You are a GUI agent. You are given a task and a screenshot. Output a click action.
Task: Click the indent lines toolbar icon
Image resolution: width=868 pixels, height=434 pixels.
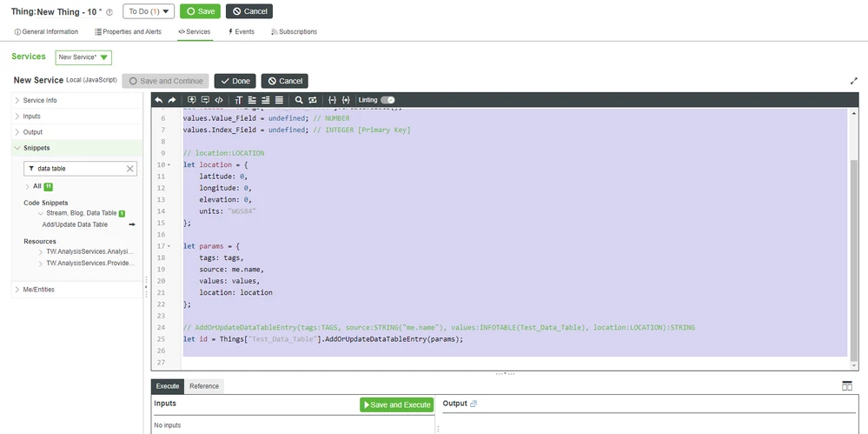266,100
